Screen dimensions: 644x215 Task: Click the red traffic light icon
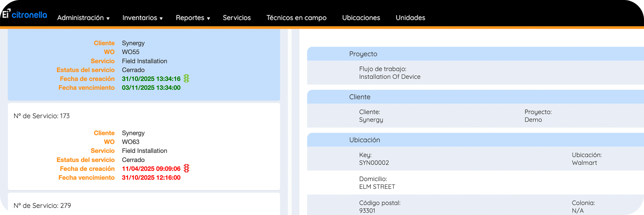click(186, 169)
